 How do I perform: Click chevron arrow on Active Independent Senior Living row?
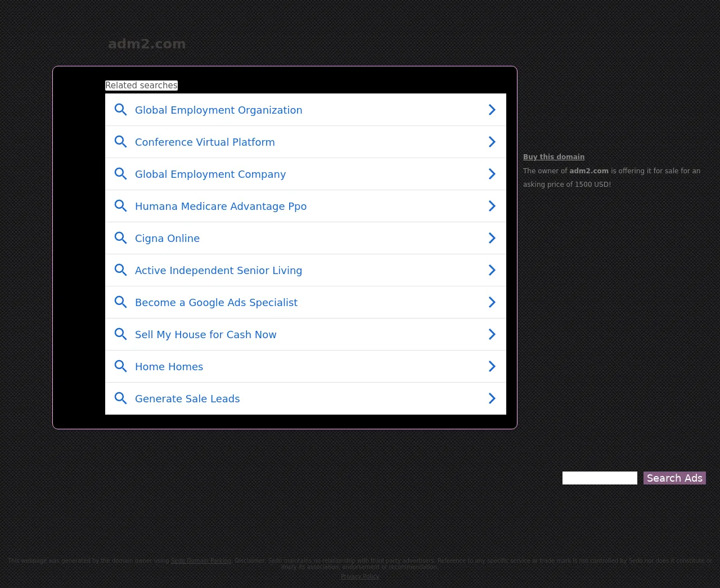(x=492, y=270)
